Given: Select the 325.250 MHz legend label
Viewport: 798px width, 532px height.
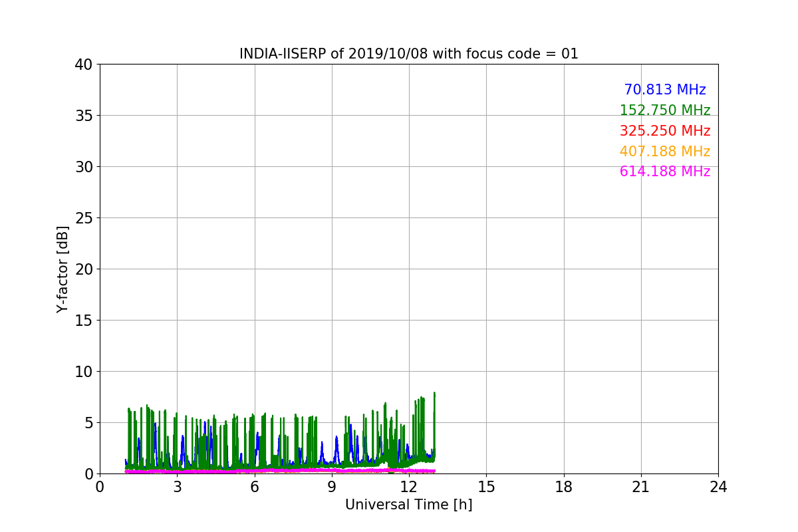Looking at the screenshot, I should (665, 131).
